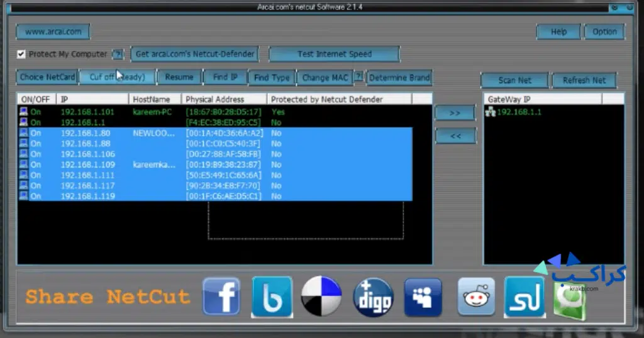The width and height of the screenshot is (644, 338).
Task: Click the '>>' move-right button
Action: pos(455,113)
